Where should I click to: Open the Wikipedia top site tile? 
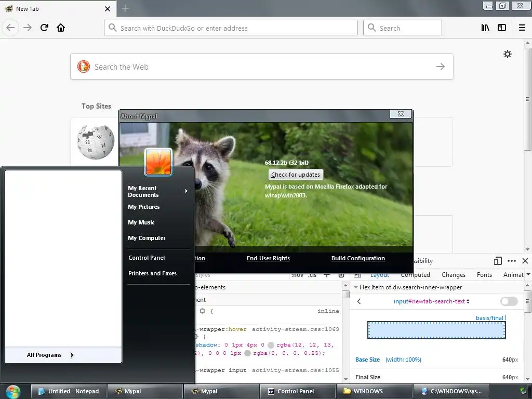pyautogui.click(x=96, y=142)
